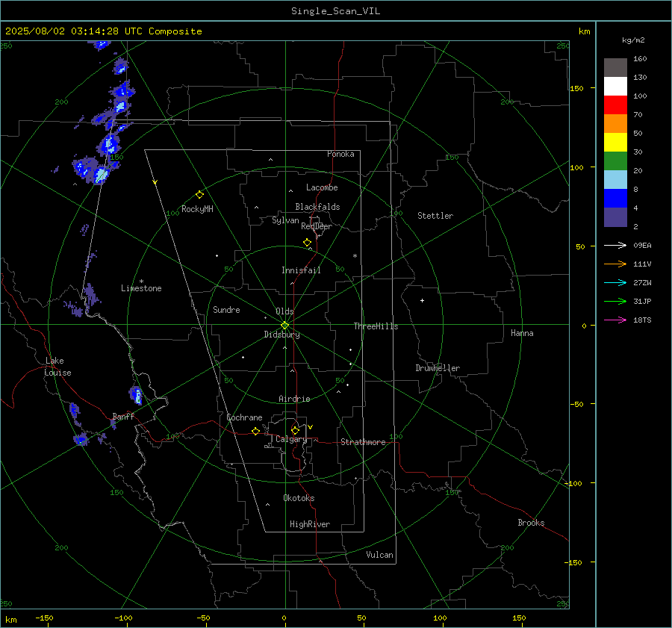Click the Cochrane city label
The image size is (672, 628).
tap(244, 417)
